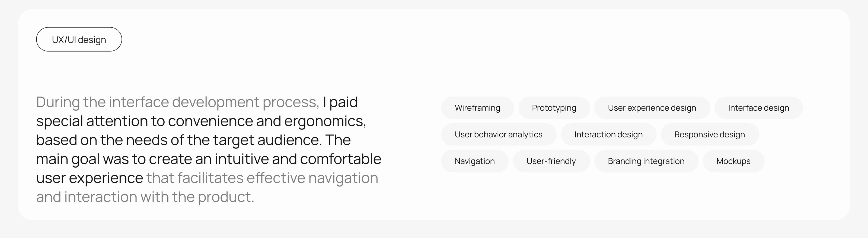Screen dimensions: 868x238
Task: Click the "based on the needs" text line
Action: coord(193,140)
